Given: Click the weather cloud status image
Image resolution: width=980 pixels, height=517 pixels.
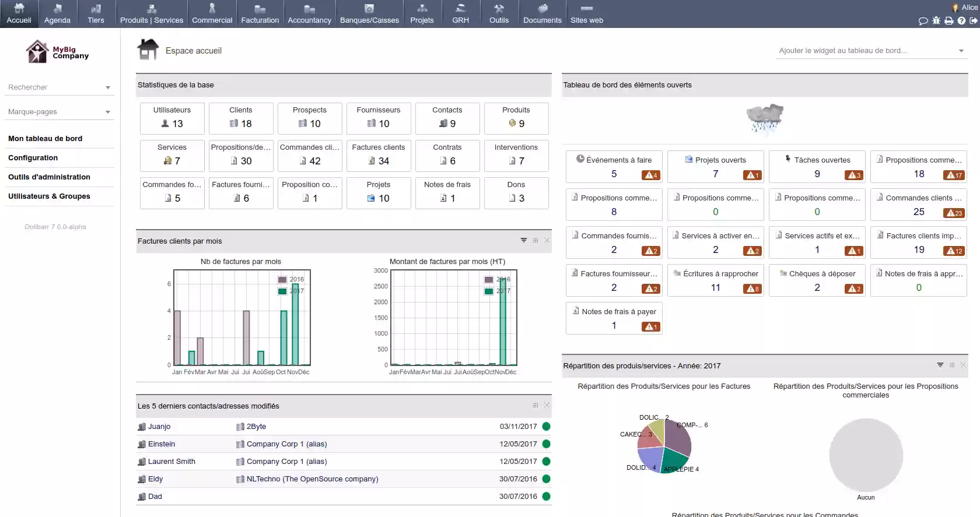Looking at the screenshot, I should click(765, 118).
